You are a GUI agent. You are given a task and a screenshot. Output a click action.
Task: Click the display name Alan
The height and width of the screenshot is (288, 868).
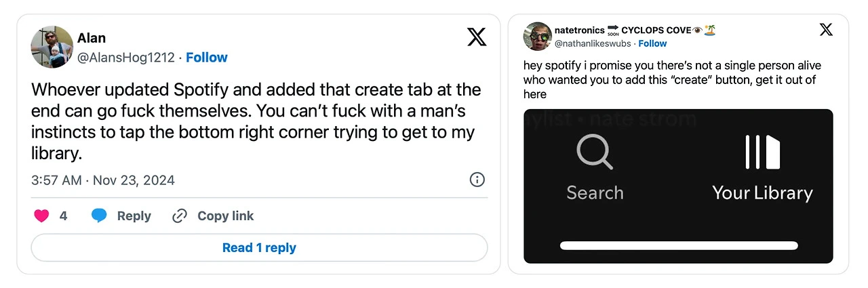(92, 38)
